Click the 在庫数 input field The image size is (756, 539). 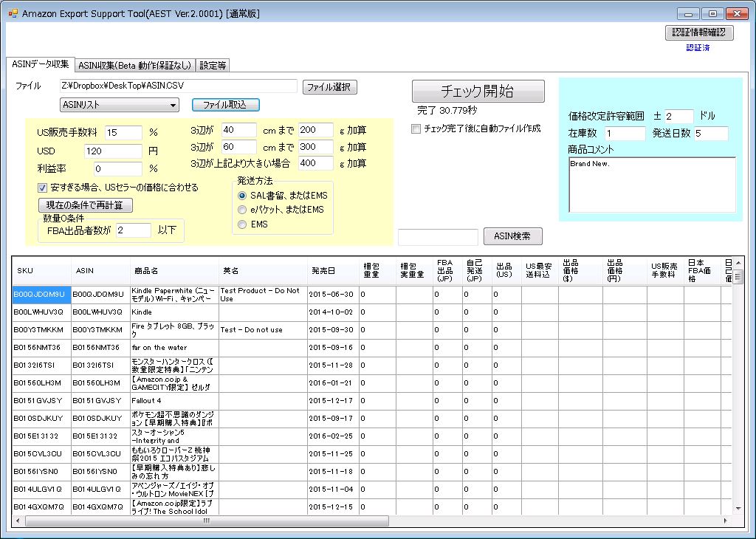[625, 134]
